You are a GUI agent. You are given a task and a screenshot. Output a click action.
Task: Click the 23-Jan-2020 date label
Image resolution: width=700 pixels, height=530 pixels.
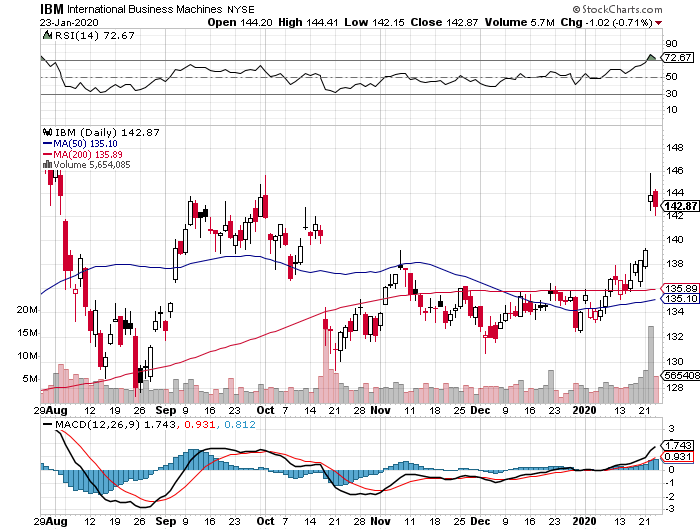click(69, 23)
